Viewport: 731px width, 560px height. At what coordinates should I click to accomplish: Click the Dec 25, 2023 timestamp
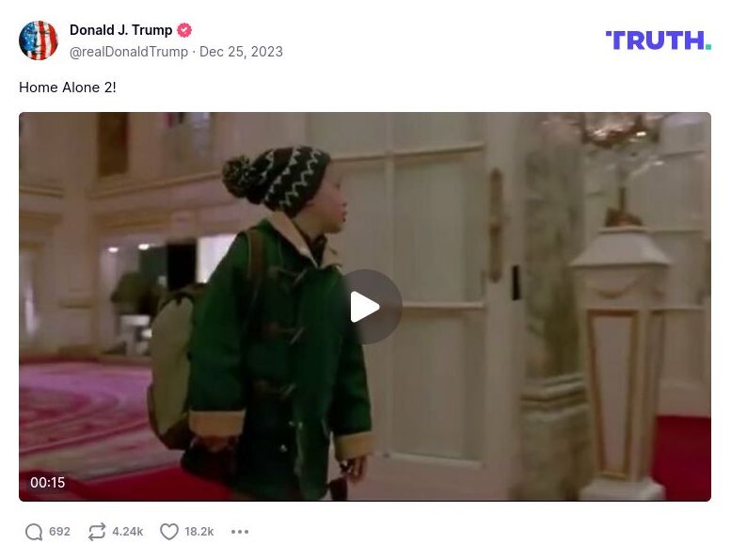[241, 51]
